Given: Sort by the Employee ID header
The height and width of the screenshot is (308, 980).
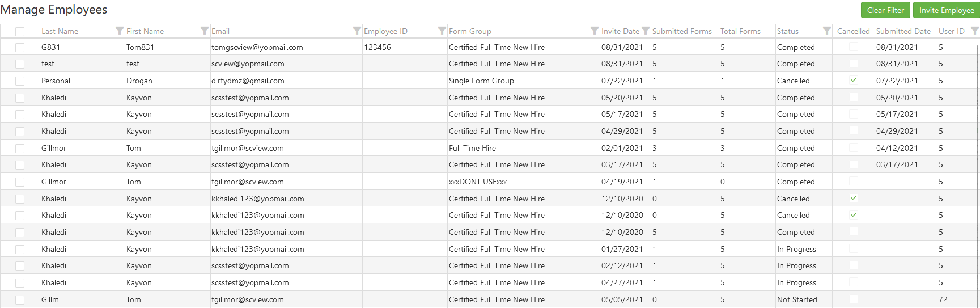Looking at the screenshot, I should (x=385, y=31).
